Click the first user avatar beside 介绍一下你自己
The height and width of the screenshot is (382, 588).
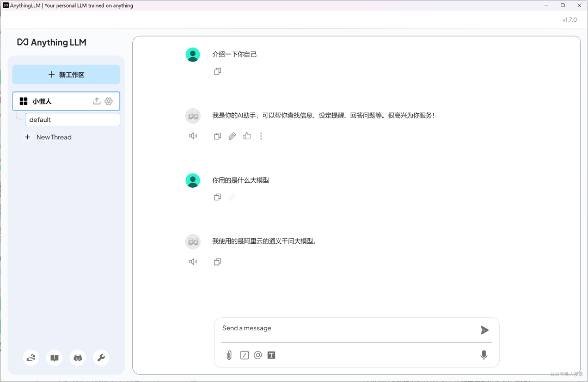coord(193,55)
